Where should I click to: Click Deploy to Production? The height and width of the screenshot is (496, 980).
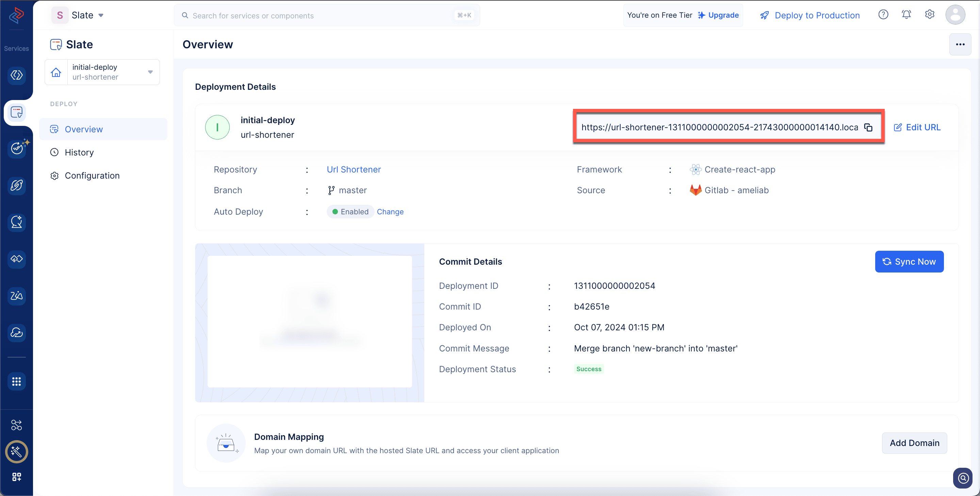[810, 15]
